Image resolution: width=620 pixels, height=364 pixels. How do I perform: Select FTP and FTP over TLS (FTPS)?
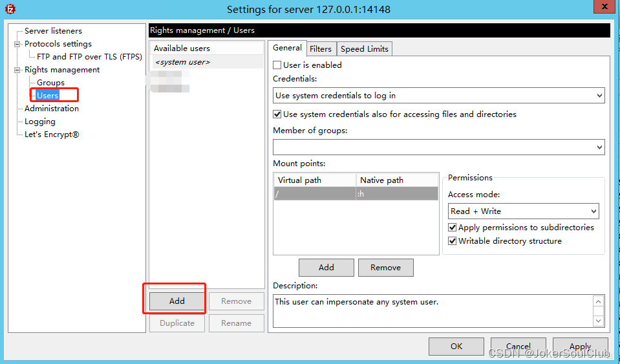point(89,56)
